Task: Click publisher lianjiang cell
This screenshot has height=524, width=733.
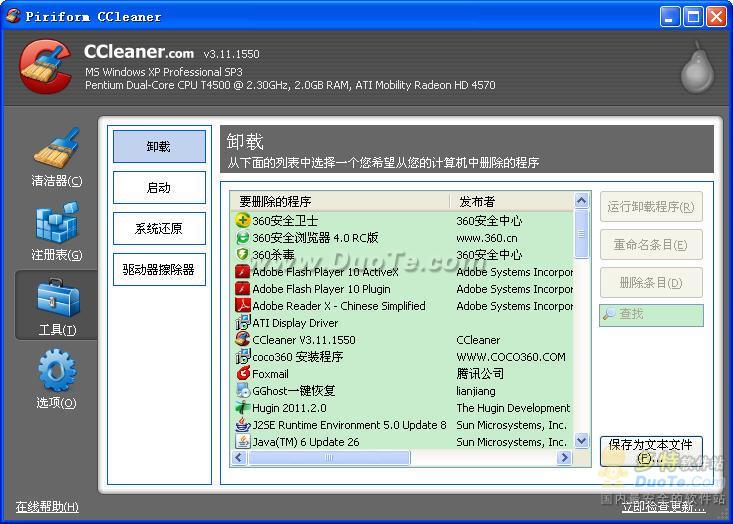Action: (x=476, y=391)
